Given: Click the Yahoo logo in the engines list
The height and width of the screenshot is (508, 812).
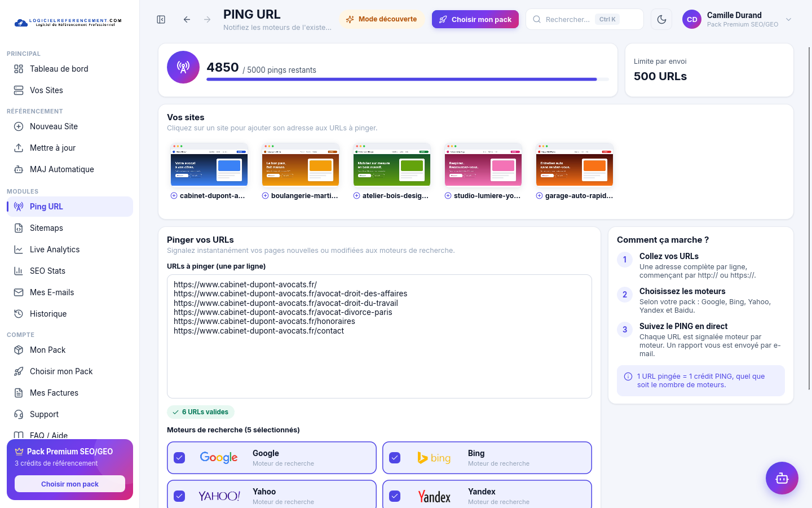Looking at the screenshot, I should pos(219,496).
